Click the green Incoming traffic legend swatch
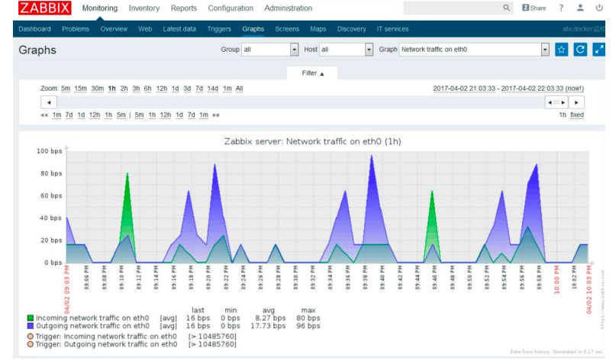 pos(31,318)
